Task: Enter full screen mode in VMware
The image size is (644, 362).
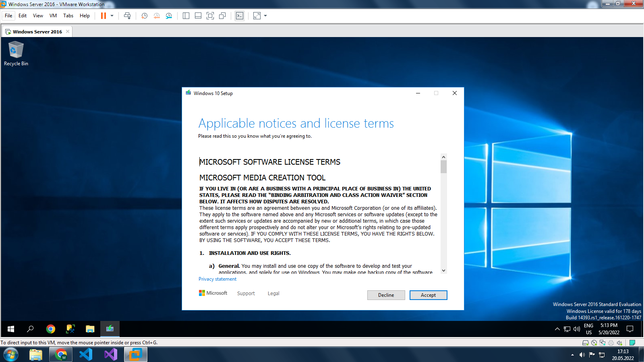Action: (210, 16)
